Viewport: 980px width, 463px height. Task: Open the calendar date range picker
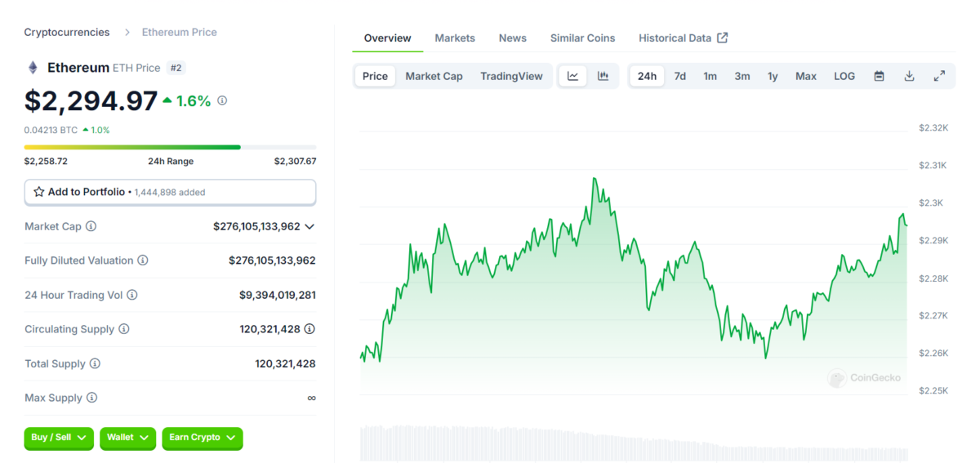coord(879,76)
